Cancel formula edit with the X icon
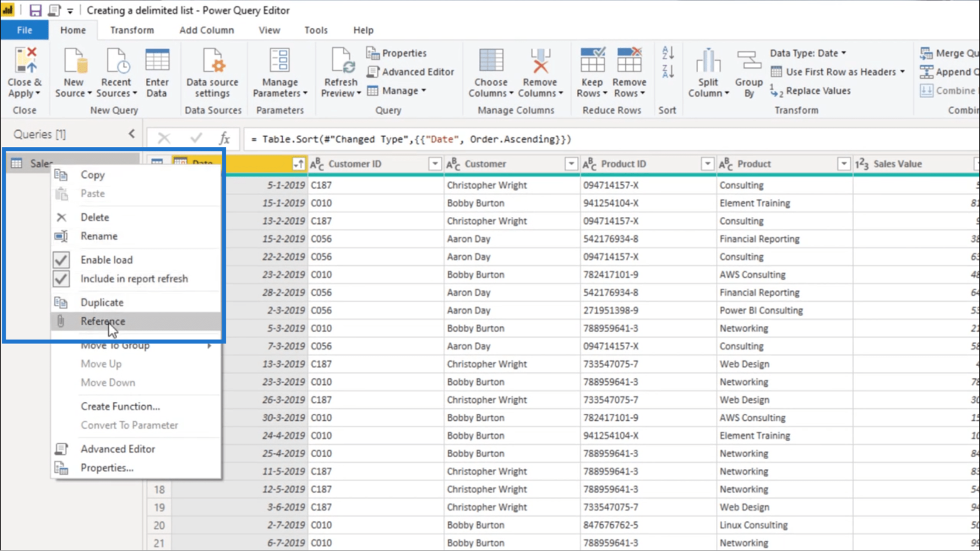This screenshot has width=980, height=551. tap(164, 138)
